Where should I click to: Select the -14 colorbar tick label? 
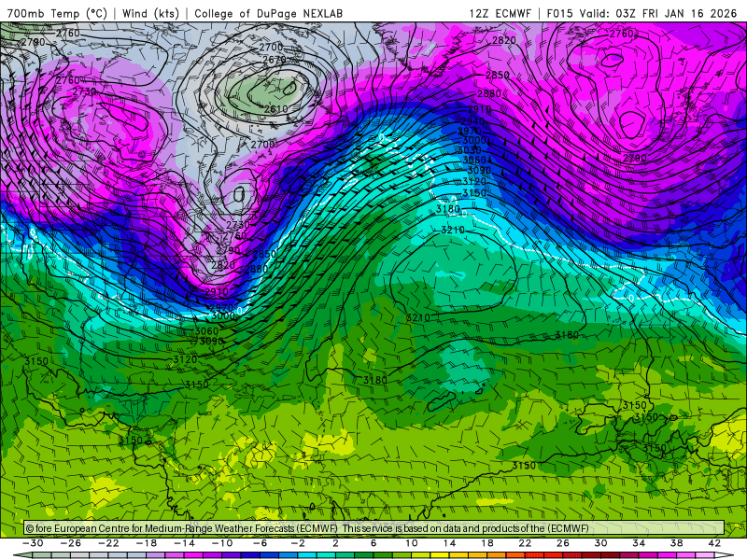(x=184, y=543)
